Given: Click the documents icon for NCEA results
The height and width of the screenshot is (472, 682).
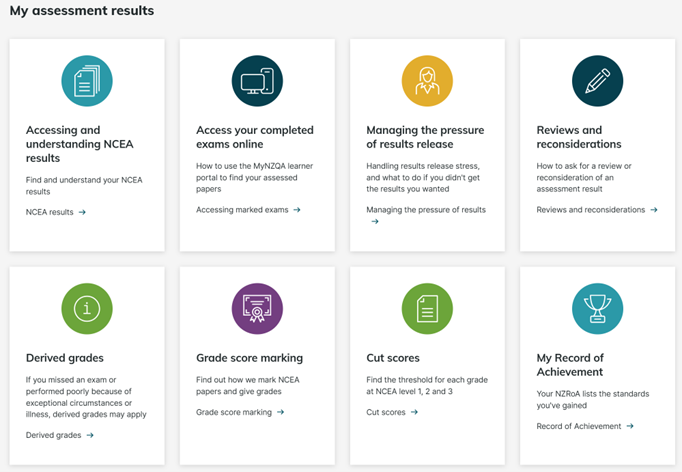Looking at the screenshot, I should tap(87, 81).
